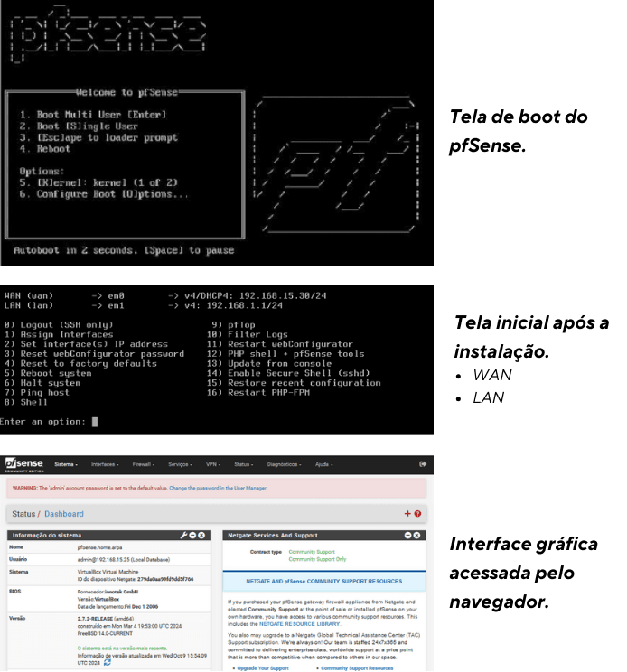The image size is (627, 672).
Task: Expand the Serviços menu
Action: [180, 464]
